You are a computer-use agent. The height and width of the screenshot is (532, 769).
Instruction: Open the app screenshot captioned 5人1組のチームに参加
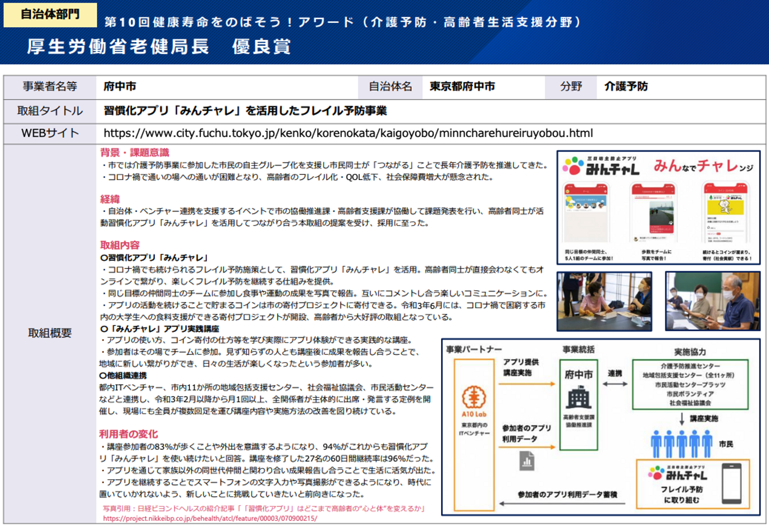coord(586,213)
